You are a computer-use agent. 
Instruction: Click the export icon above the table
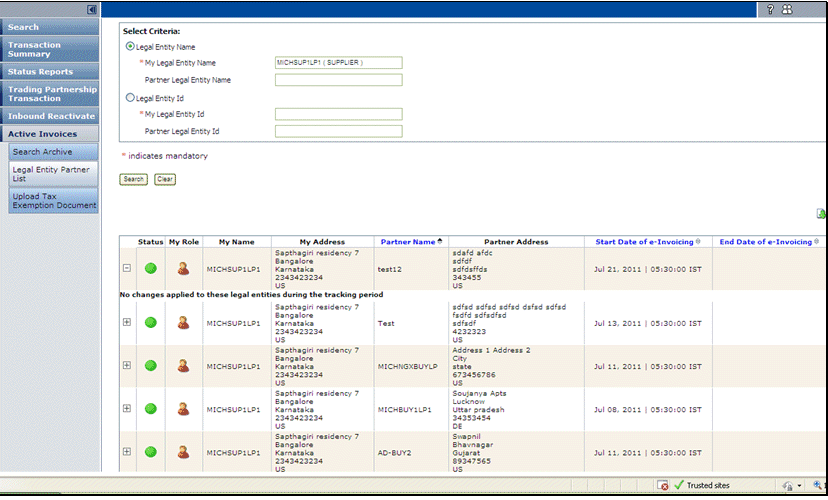pyautogui.click(x=821, y=213)
